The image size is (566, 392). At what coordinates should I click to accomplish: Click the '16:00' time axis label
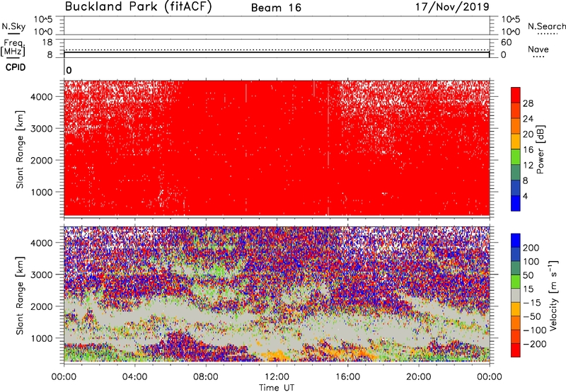click(x=347, y=377)
